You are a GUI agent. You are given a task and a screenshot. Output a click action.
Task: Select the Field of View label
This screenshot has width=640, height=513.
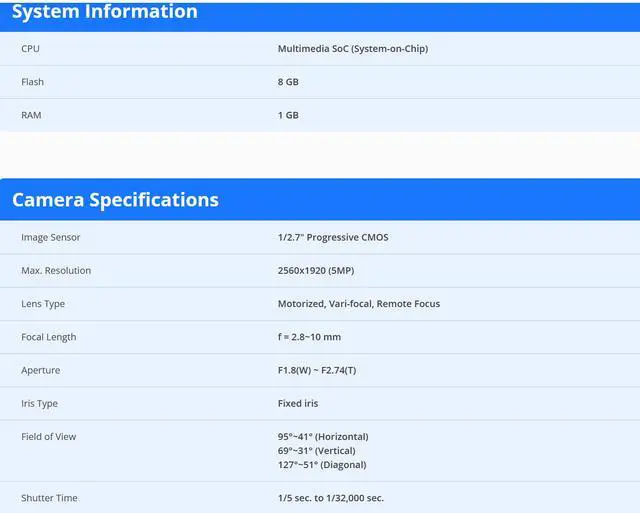point(49,437)
